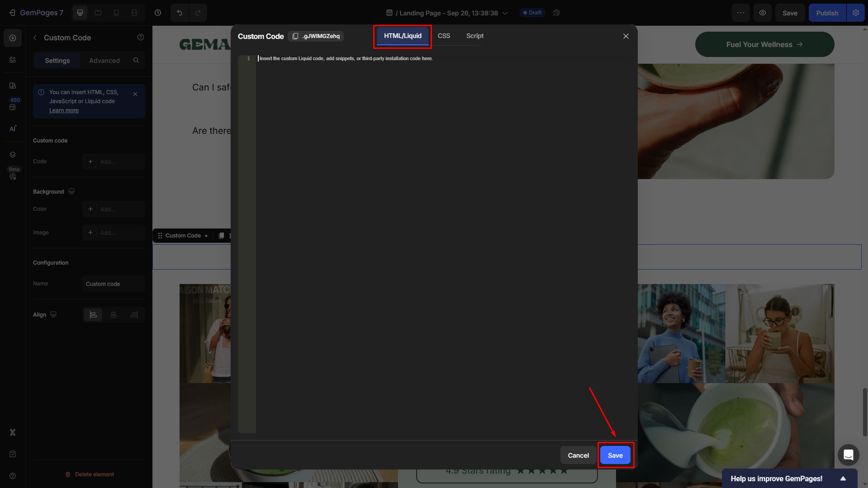Exit the GemPages editor via back icon
Viewport: 868px width, 488px height.
click(x=12, y=13)
